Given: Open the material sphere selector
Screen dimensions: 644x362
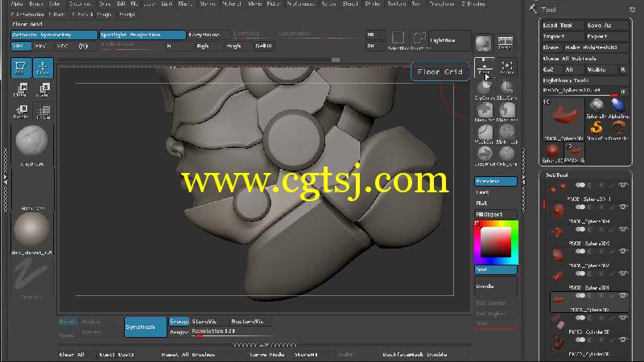Looking at the screenshot, I should tap(32, 230).
